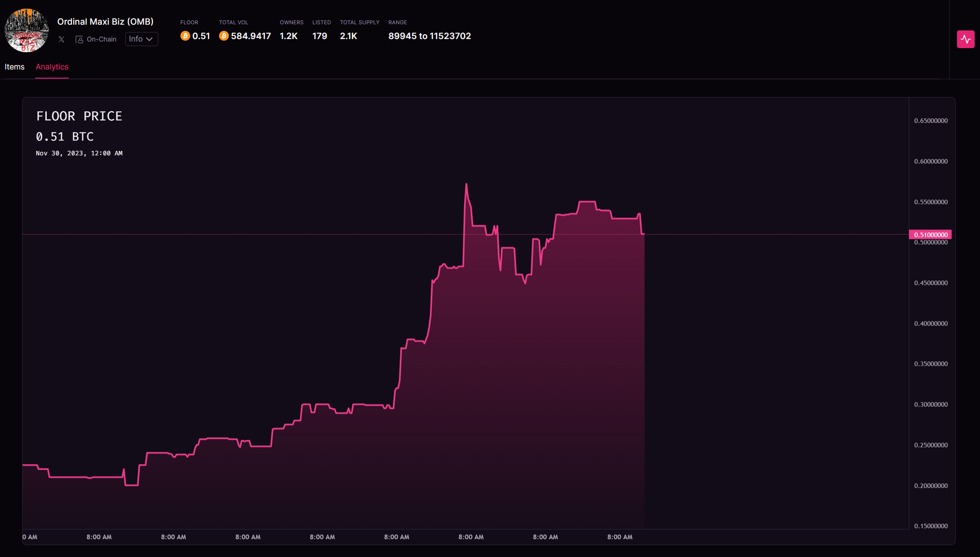Click the Bitcoin icon next to floor price

[x=185, y=36]
